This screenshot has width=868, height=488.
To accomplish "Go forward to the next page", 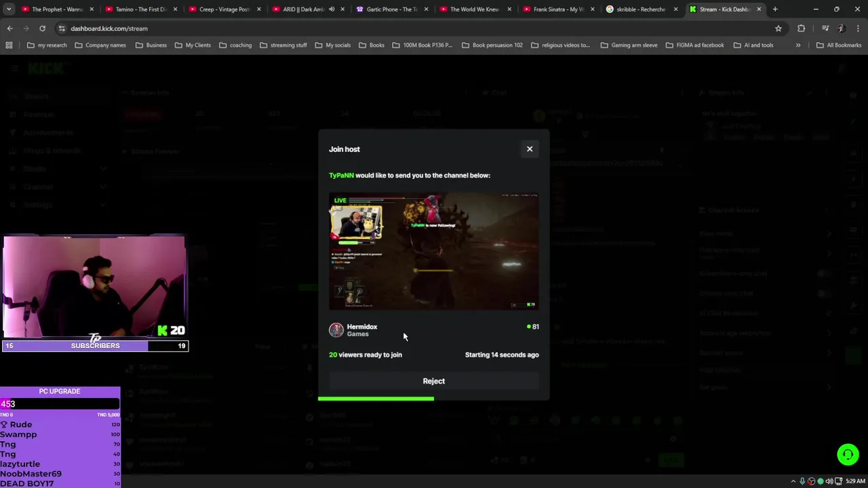I will pos(26,28).
